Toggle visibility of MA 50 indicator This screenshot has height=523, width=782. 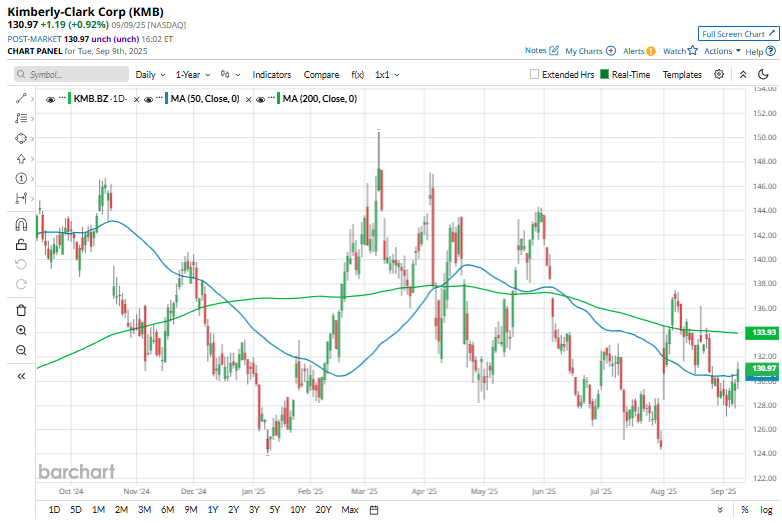click(x=148, y=99)
